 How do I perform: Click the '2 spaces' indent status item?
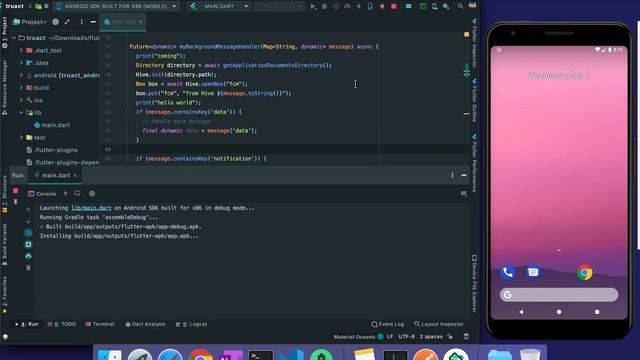click(431, 337)
